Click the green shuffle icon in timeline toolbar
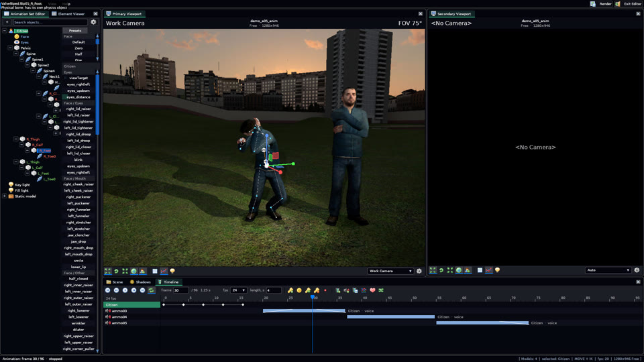Image resolution: width=644 pixels, height=362 pixels. coord(381,290)
